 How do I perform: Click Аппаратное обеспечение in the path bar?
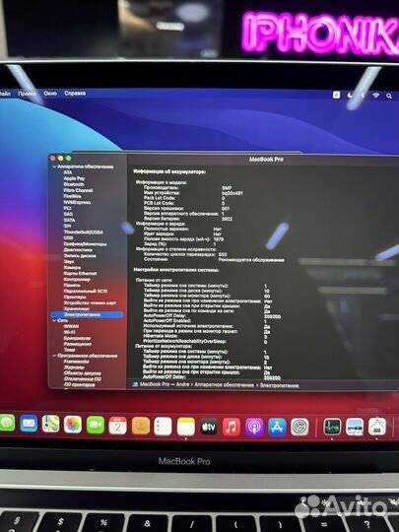point(224,385)
